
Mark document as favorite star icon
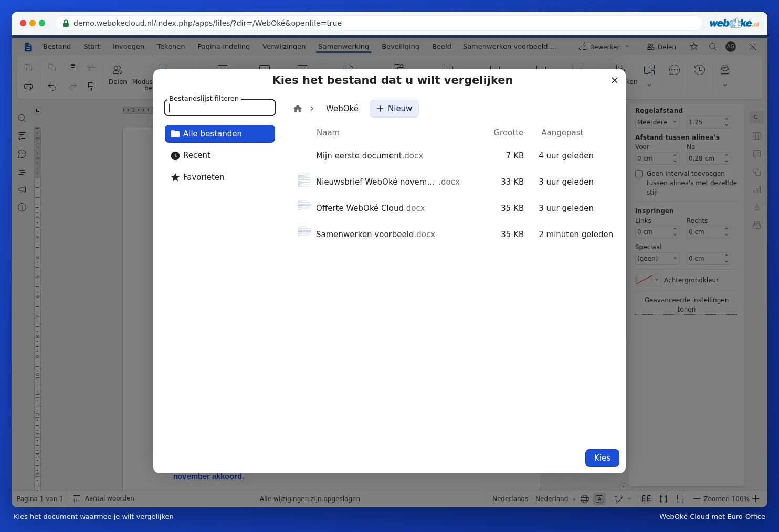pos(694,47)
